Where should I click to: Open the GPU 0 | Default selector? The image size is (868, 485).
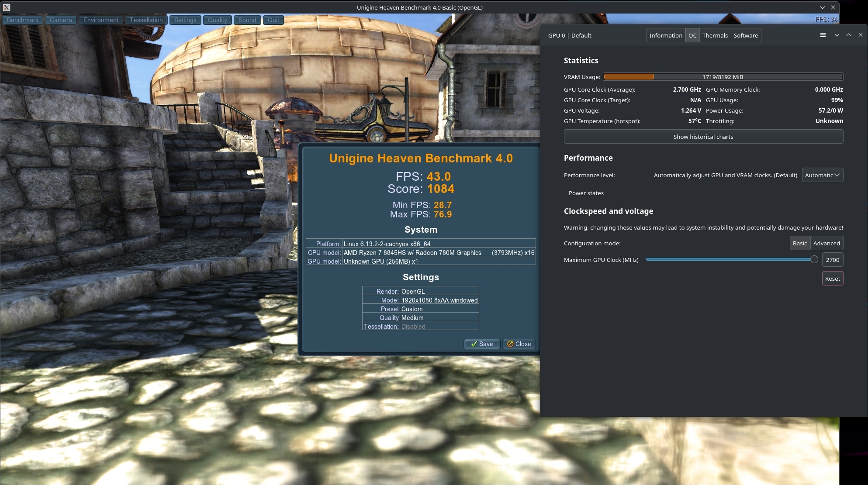(x=570, y=35)
